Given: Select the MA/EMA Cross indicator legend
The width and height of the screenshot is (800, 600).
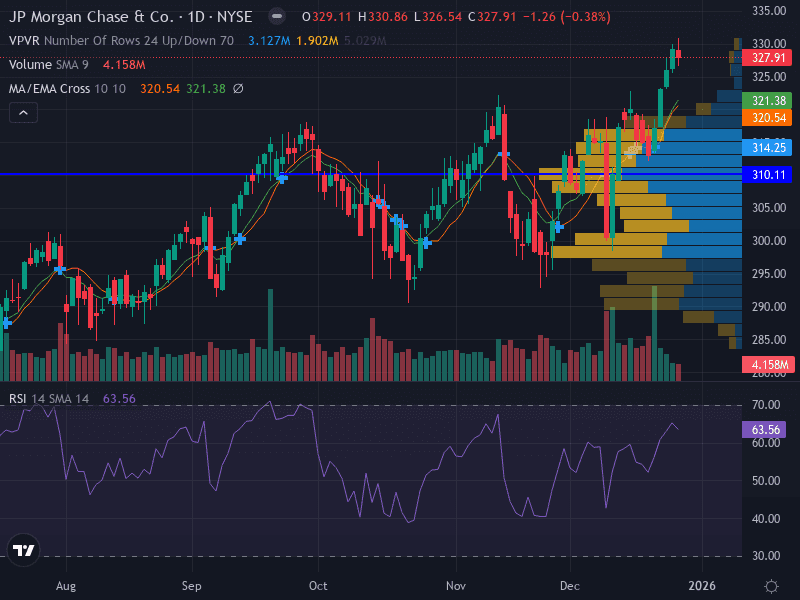Looking at the screenshot, I should (x=67, y=89).
